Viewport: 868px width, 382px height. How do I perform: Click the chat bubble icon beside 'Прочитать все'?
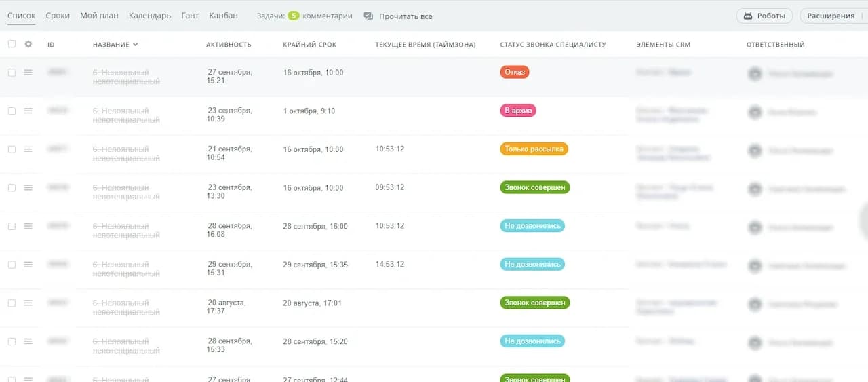[368, 16]
